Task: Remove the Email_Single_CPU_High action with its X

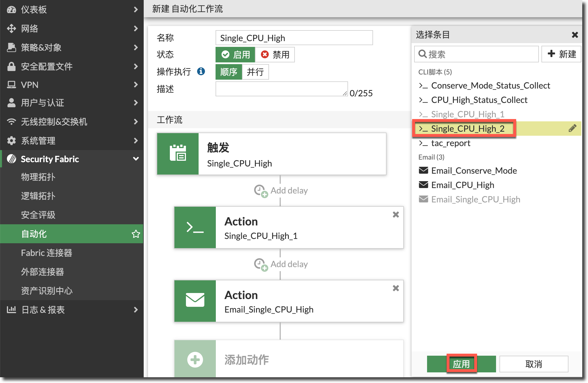Action: click(x=396, y=288)
